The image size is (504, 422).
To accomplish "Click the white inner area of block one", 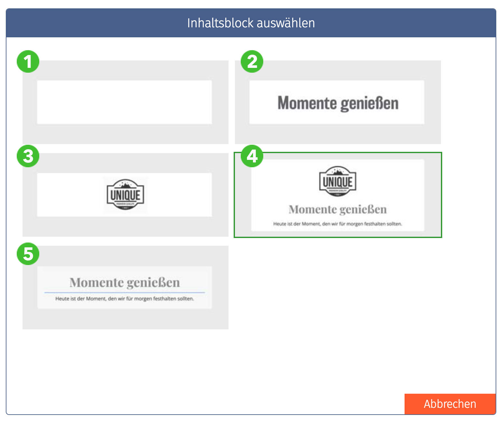I will (x=125, y=102).
